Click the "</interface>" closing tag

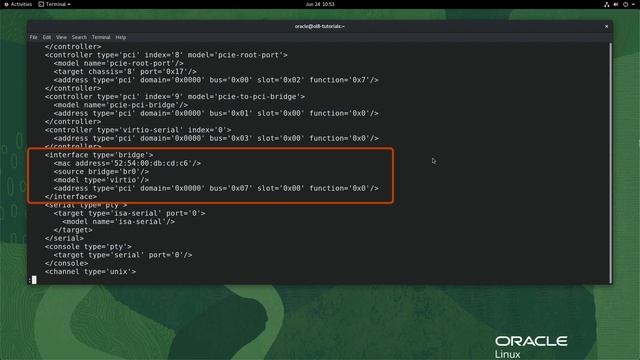coord(71,197)
